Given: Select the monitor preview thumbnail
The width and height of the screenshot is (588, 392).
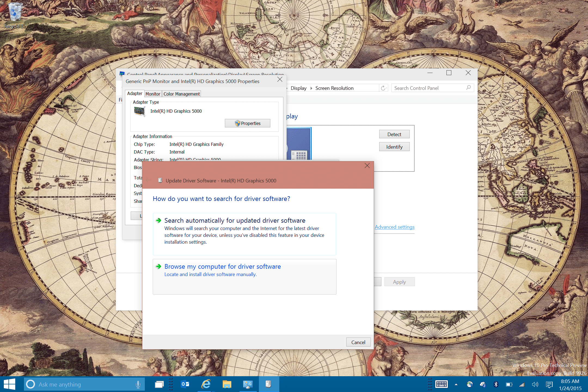Looking at the screenshot, I should point(299,143).
